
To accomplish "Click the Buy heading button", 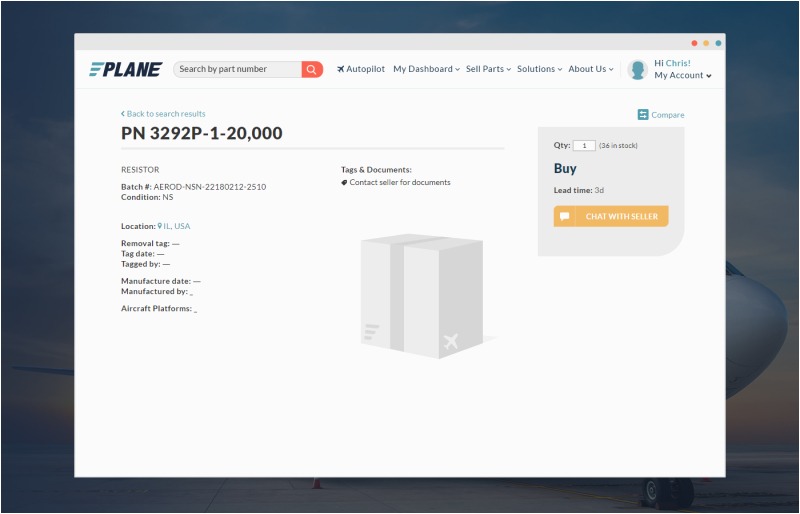I will 565,169.
